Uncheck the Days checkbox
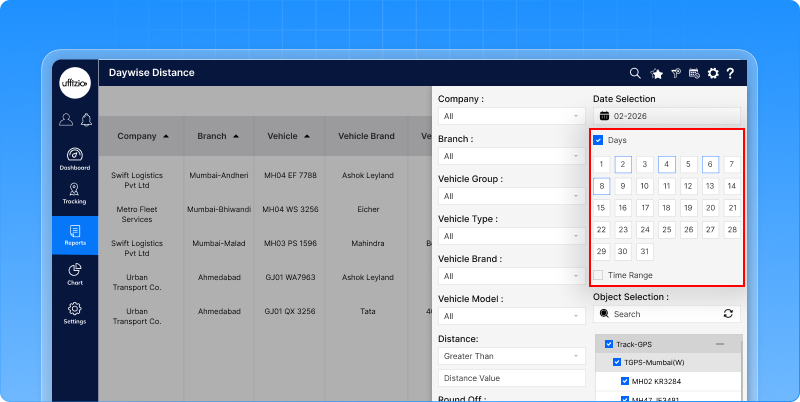 [599, 140]
